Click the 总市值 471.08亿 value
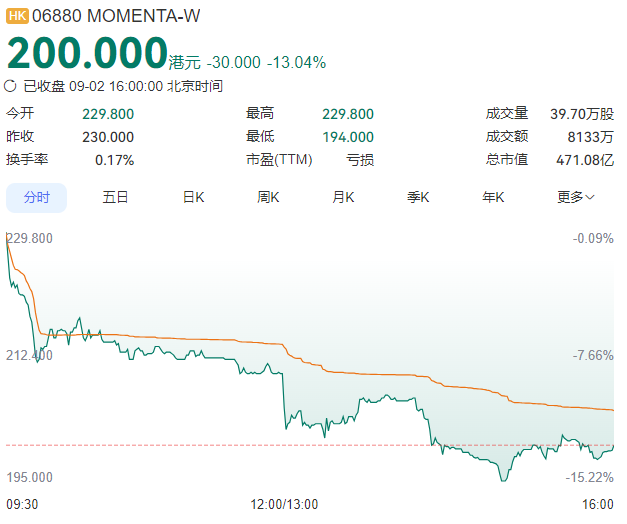The image size is (627, 524). (585, 160)
